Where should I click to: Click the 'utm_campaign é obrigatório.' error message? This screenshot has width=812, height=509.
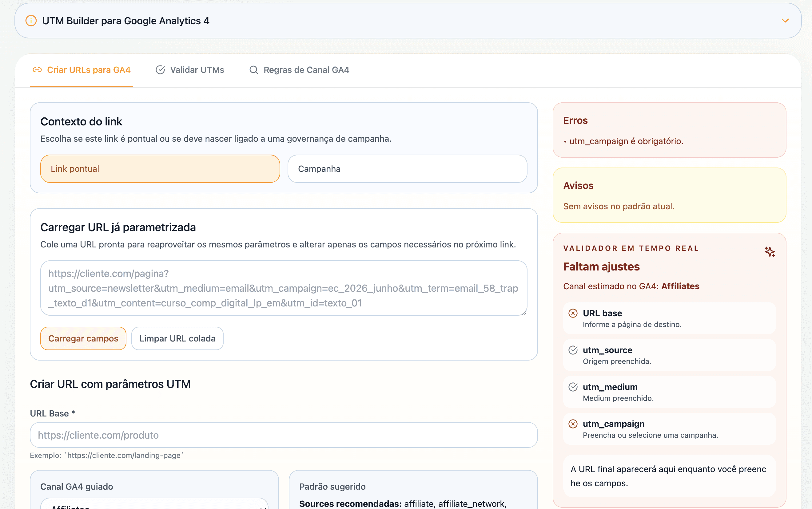coord(626,141)
